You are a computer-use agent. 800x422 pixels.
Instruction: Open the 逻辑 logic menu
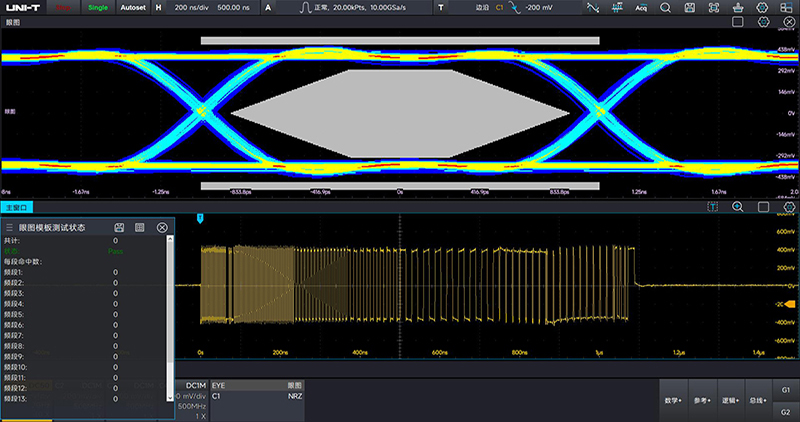tap(731, 401)
